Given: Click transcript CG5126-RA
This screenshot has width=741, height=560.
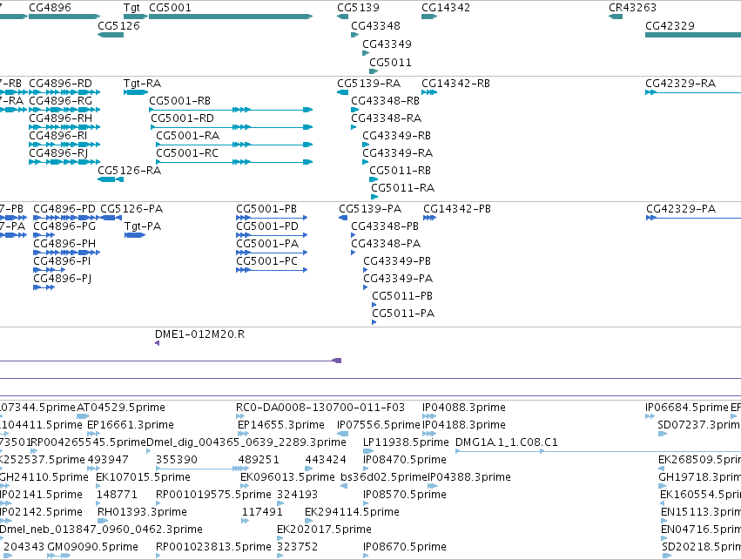Looking at the screenshot, I should pos(130,171).
